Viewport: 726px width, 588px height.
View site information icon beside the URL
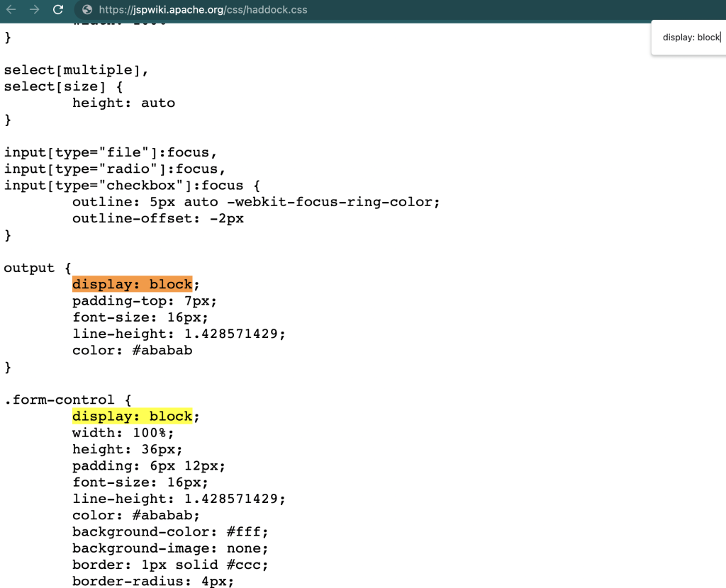(87, 10)
